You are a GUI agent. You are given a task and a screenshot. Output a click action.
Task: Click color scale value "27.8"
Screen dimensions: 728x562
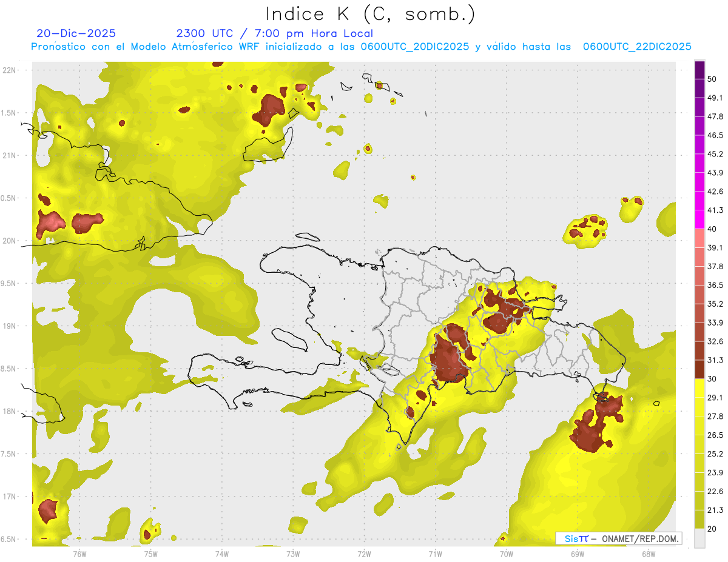715,416
